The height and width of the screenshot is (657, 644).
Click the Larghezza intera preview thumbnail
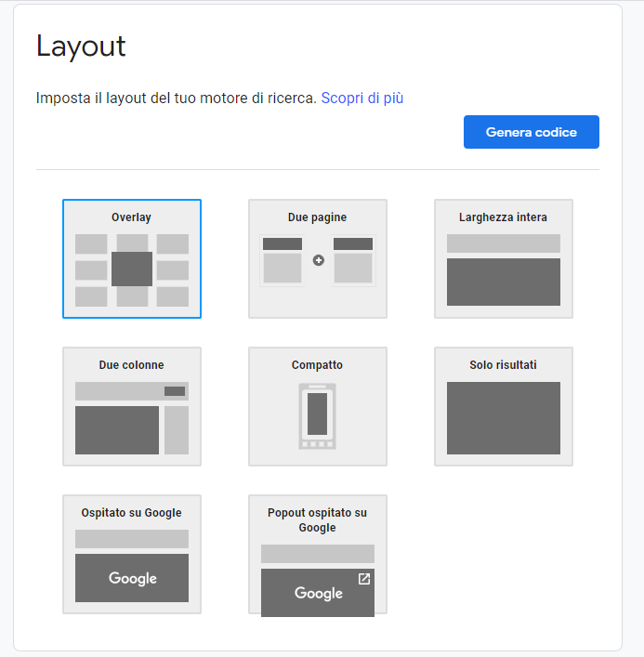pyautogui.click(x=503, y=270)
